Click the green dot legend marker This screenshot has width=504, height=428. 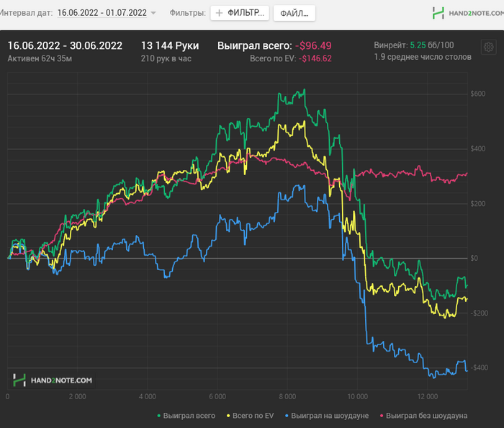pos(159,416)
